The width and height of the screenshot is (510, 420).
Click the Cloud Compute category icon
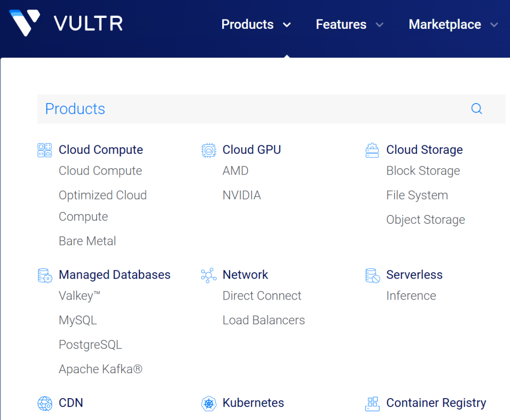(44, 150)
